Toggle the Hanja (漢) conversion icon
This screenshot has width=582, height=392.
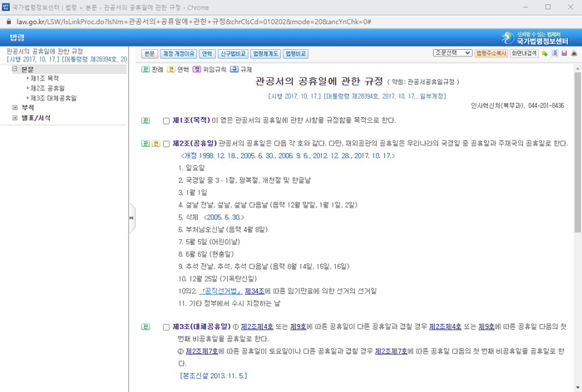[x=555, y=53]
